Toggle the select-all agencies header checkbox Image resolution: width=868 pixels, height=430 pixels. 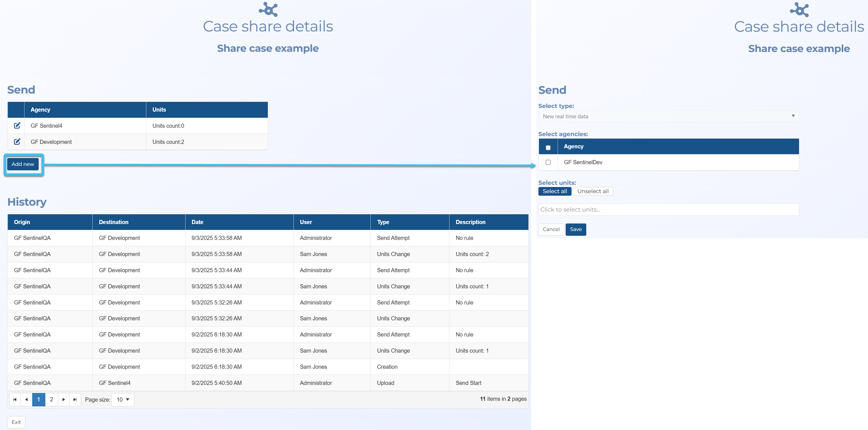pos(548,148)
